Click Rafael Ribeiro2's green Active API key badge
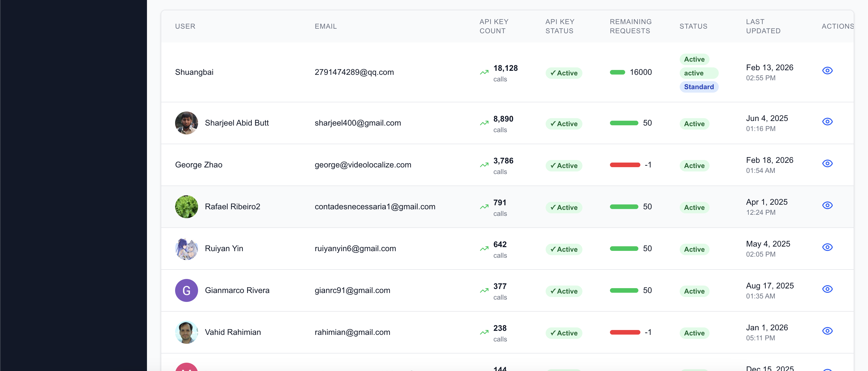The image size is (868, 371). (x=563, y=207)
